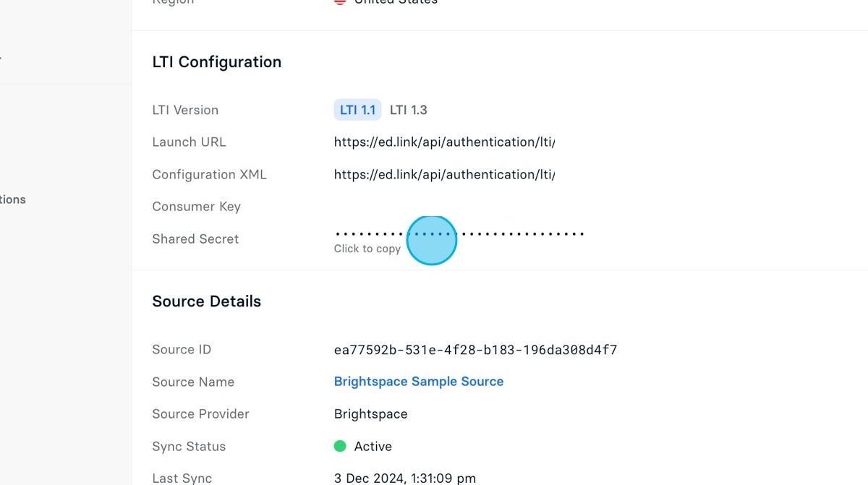
Task: Click the Last Sync timestamp
Action: pyautogui.click(x=405, y=478)
